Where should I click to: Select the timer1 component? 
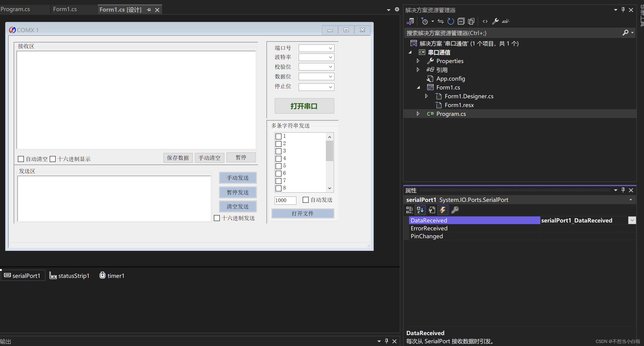pos(112,276)
